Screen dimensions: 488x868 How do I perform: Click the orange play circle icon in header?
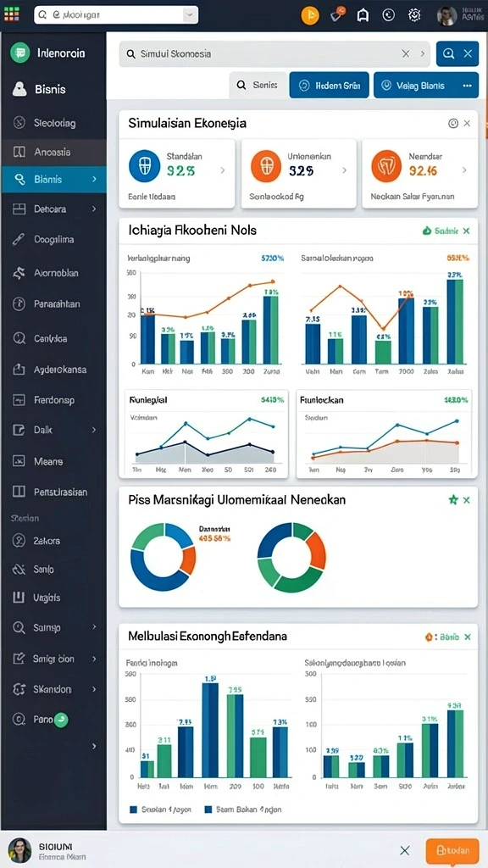[x=310, y=15]
